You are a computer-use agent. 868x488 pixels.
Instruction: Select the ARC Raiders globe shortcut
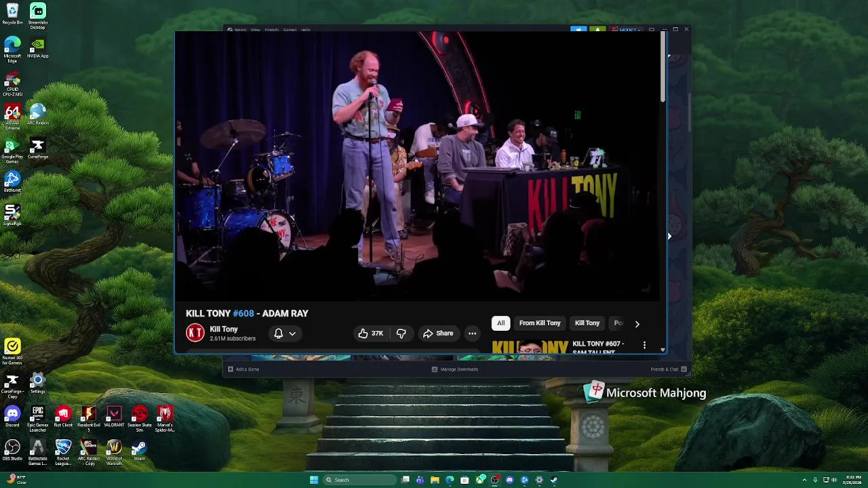click(38, 115)
